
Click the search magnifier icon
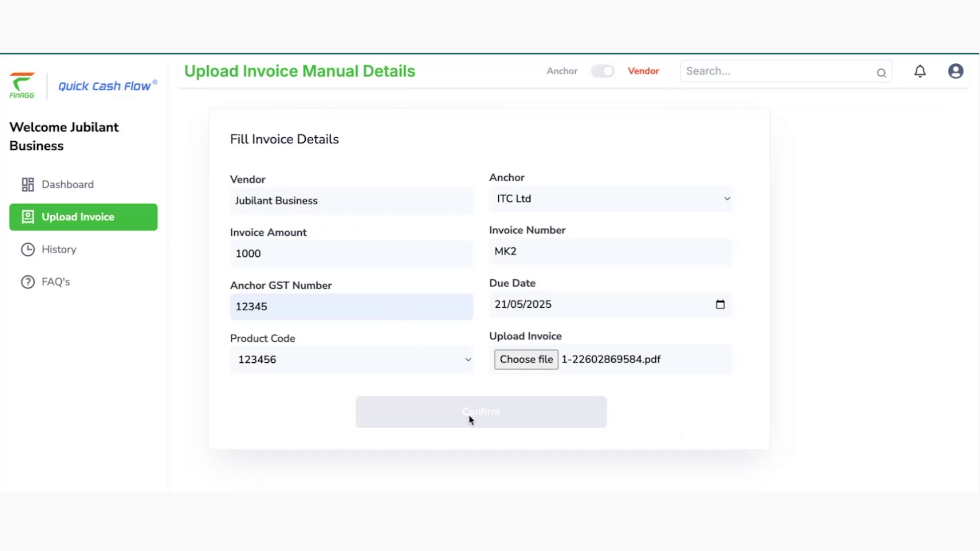[x=881, y=73]
